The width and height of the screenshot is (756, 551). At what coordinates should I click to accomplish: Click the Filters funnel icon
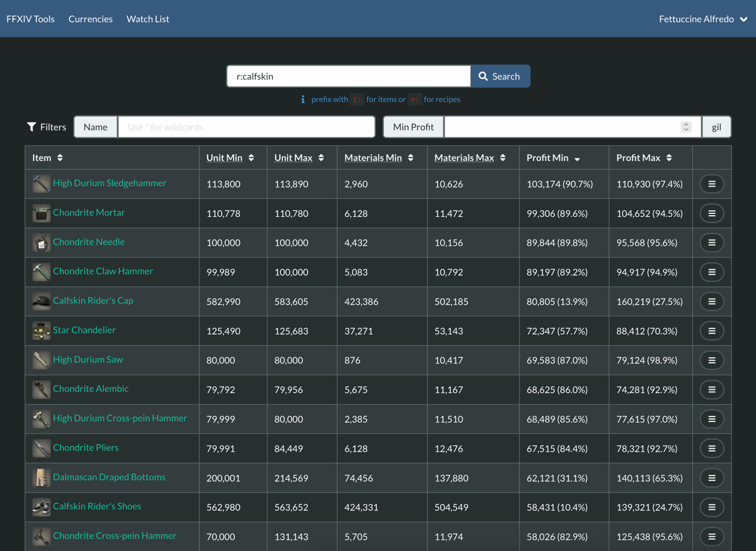31,127
